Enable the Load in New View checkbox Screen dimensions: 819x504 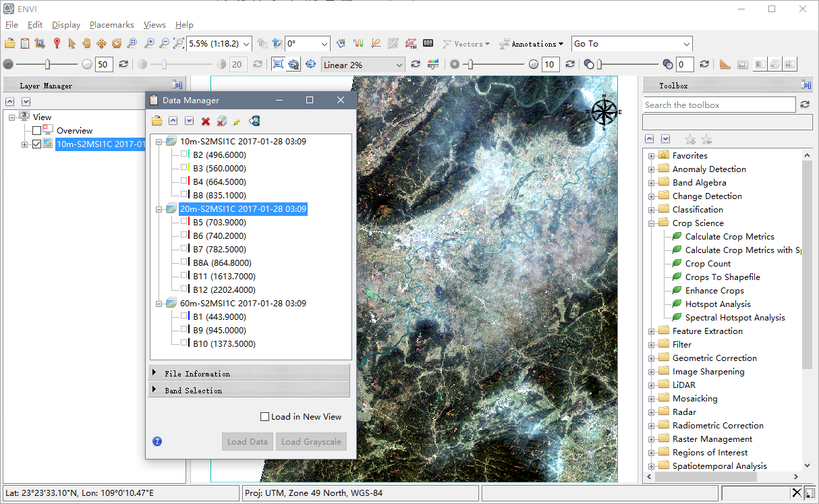pos(265,417)
